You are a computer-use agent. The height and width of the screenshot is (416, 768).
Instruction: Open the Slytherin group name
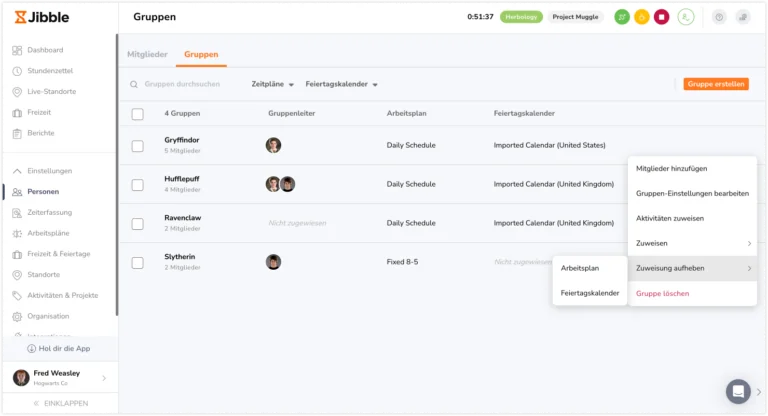click(180, 257)
